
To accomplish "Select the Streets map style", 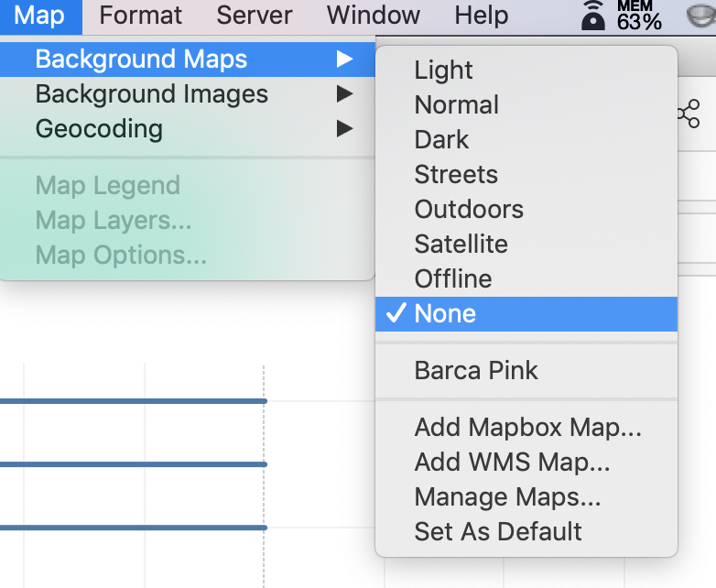I will 456,174.
